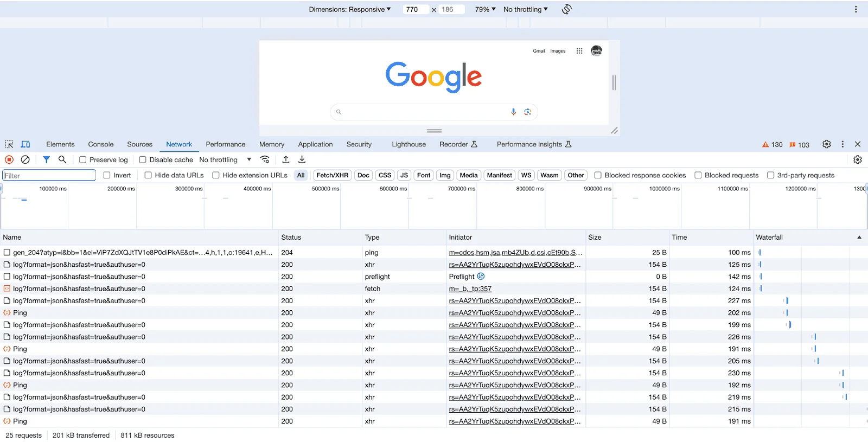Click the network Filter text box

tap(49, 175)
